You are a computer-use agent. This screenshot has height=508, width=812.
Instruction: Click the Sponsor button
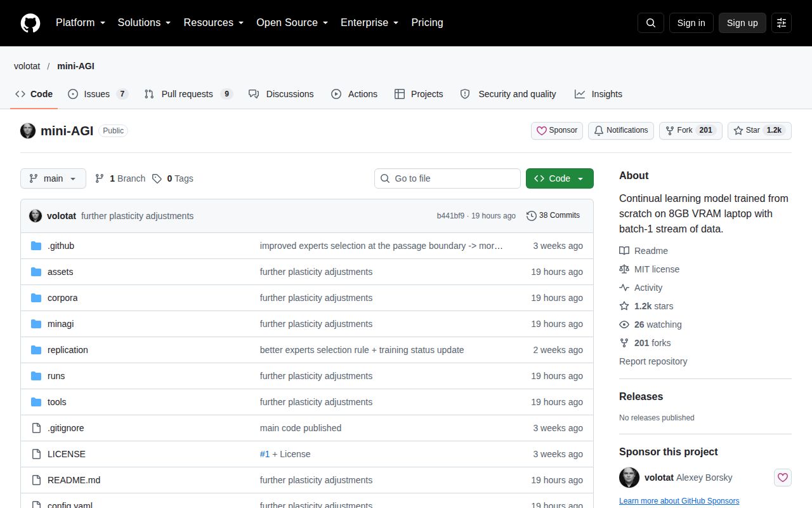[557, 131]
